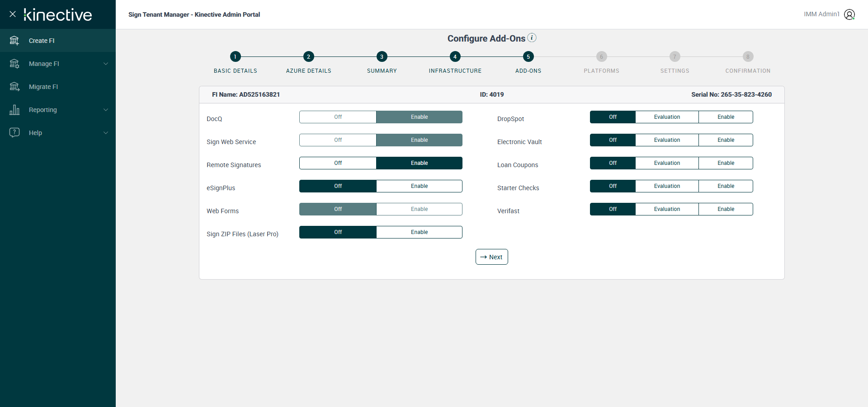Enable DropSpot

726,117
